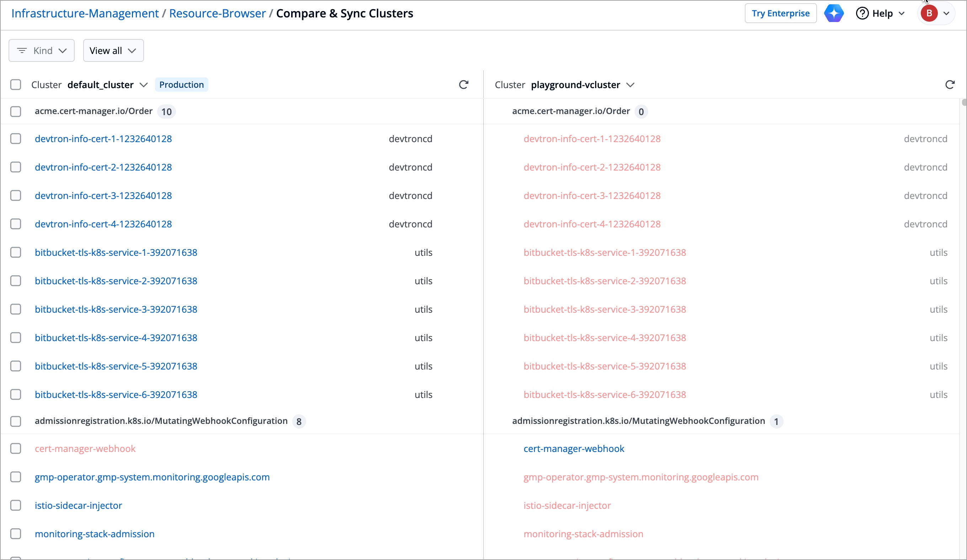Expand the View all dropdown
This screenshot has height=560, width=967.
click(113, 50)
